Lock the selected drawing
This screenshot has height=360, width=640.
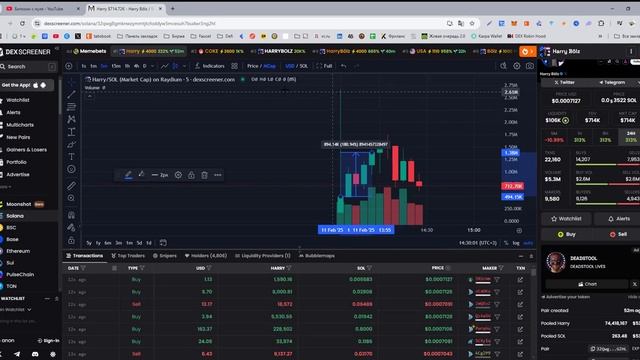(x=191, y=175)
